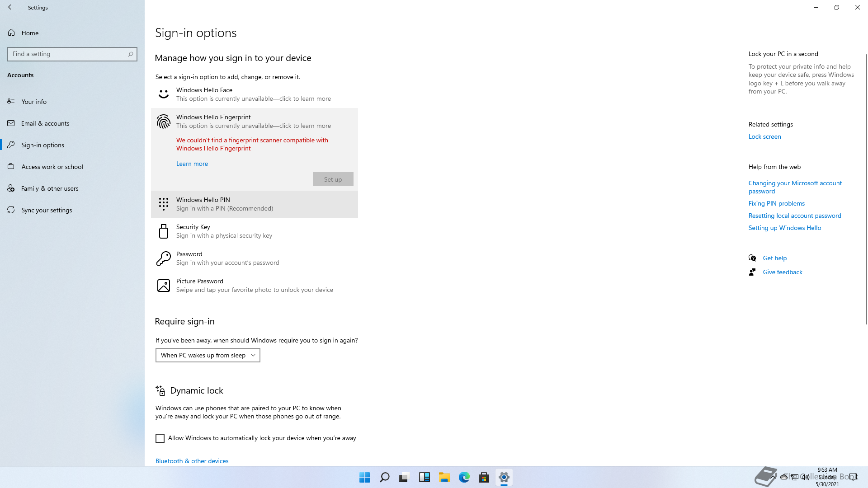Click the Security Key USB icon
This screenshot has height=488, width=868.
tap(163, 231)
